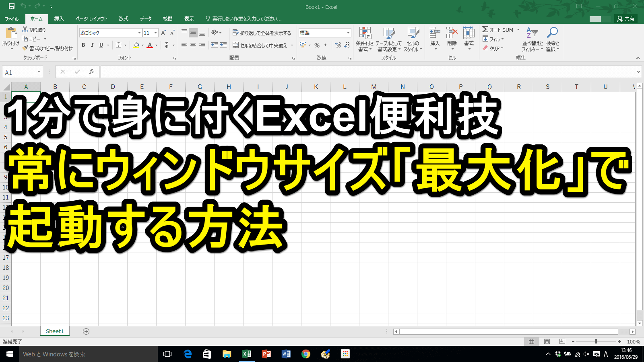Click the increase indent icon
This screenshot has width=644, height=362.
tap(223, 45)
